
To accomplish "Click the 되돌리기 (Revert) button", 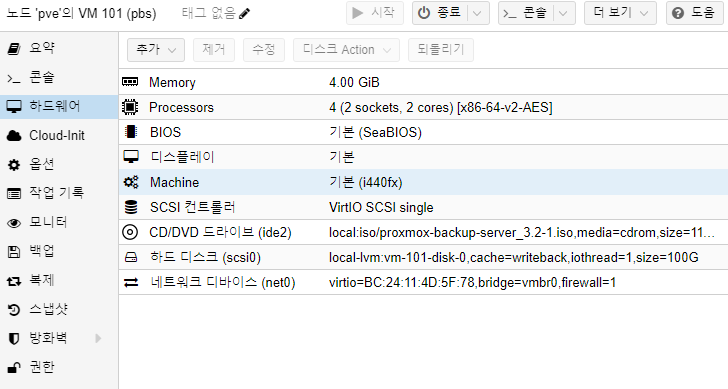I will click(x=441, y=50).
